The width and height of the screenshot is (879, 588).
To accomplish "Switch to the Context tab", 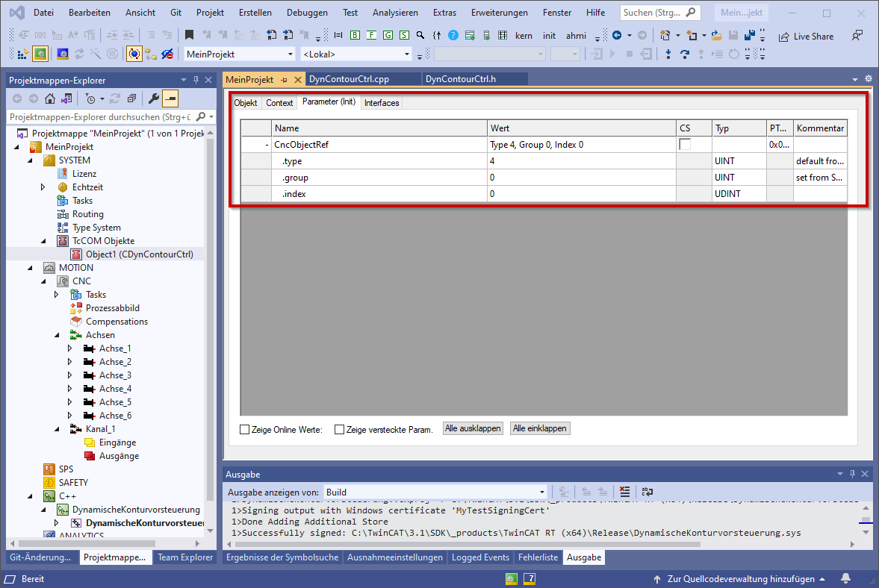I will click(x=279, y=103).
